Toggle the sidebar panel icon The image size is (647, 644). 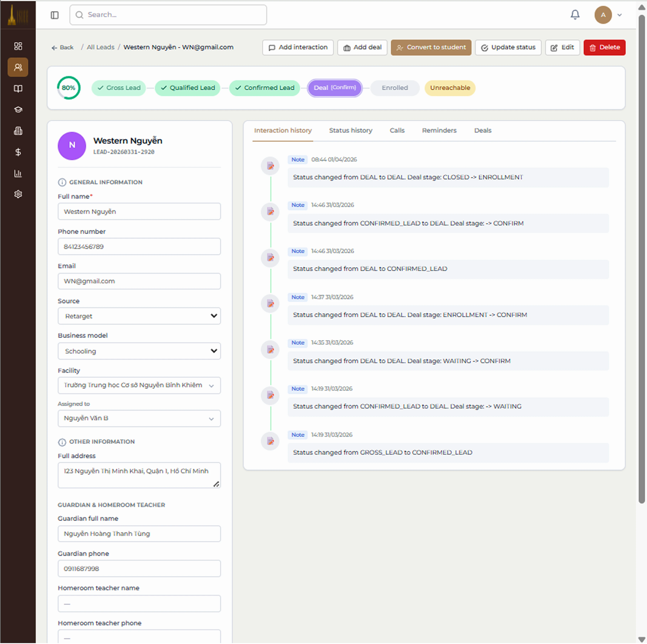click(x=55, y=15)
